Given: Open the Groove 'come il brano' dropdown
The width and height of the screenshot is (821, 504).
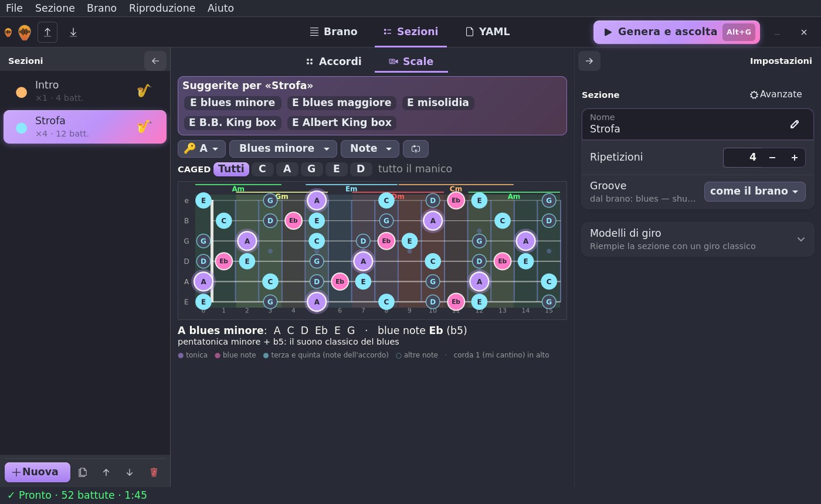Looking at the screenshot, I should (x=755, y=192).
